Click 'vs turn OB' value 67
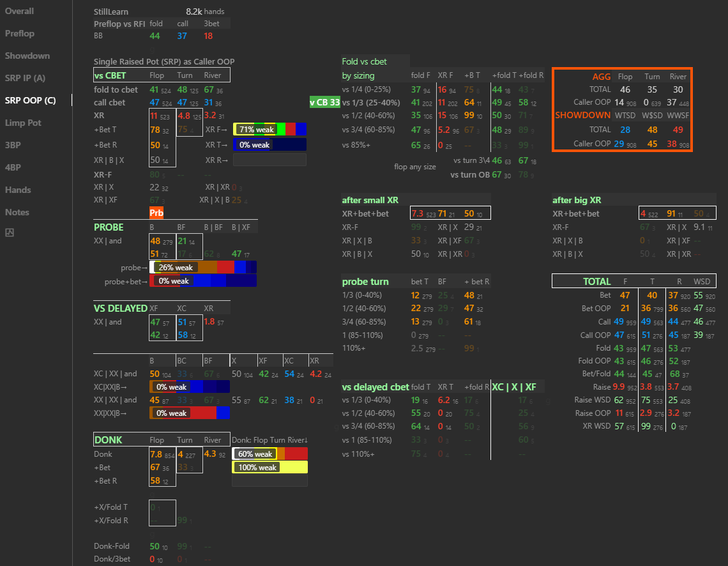 497,174
